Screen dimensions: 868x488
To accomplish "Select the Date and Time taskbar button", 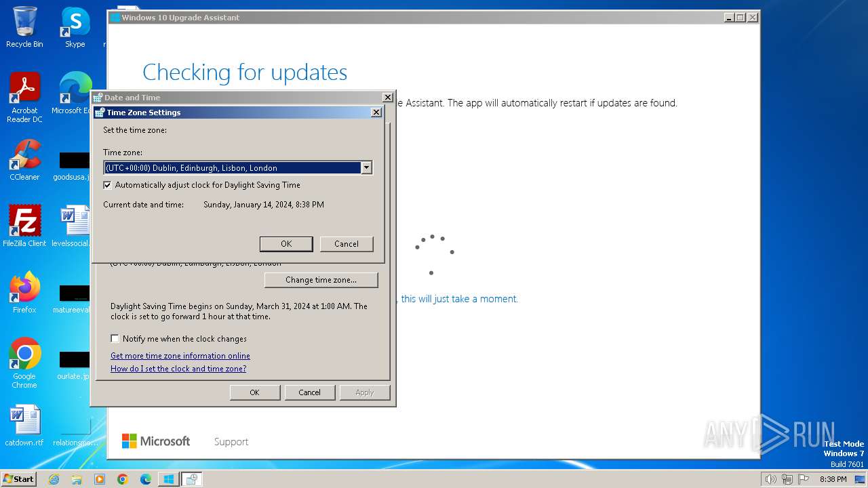I will point(192,479).
